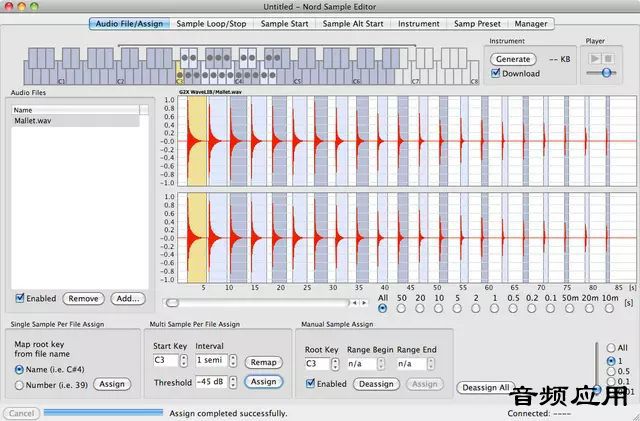640x421 pixels.
Task: Click the Remap button
Action: pos(263,362)
